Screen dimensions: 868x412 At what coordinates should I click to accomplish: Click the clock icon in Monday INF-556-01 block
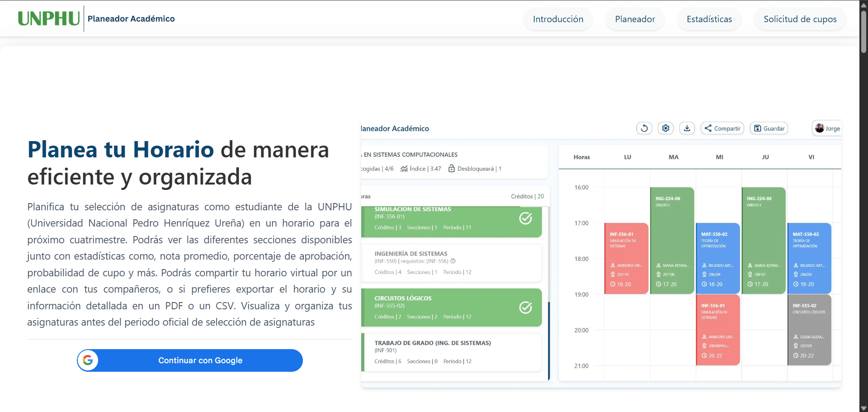point(613,284)
